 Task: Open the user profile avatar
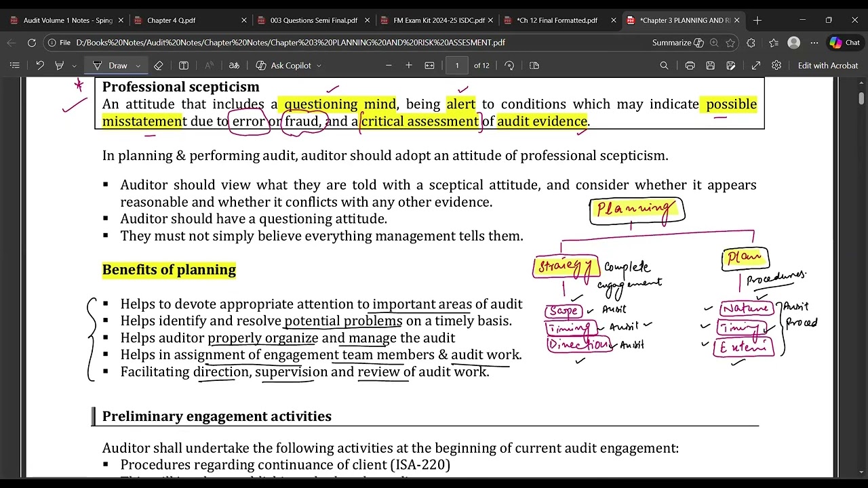click(794, 43)
